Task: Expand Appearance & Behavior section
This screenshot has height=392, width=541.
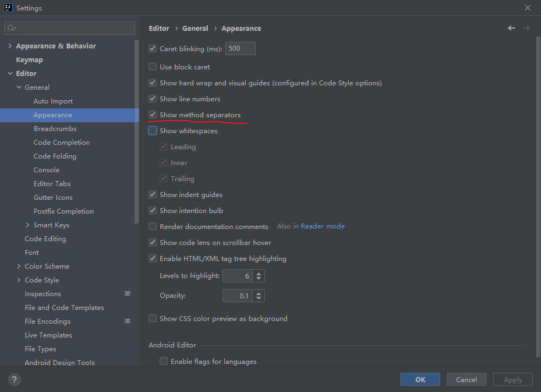Action: [10, 46]
